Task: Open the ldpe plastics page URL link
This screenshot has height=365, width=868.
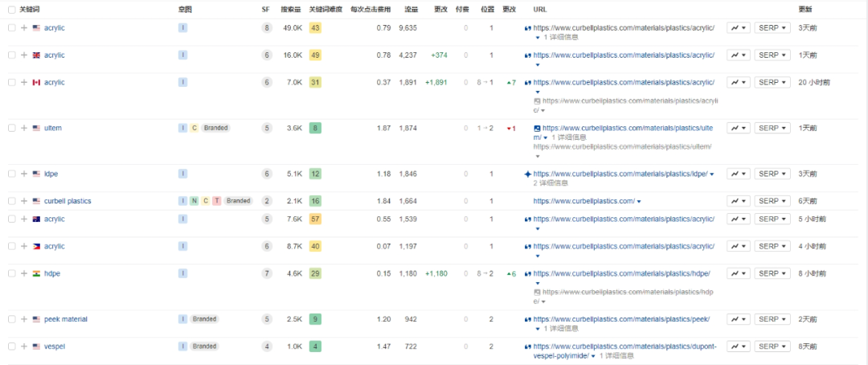Action: [x=620, y=174]
